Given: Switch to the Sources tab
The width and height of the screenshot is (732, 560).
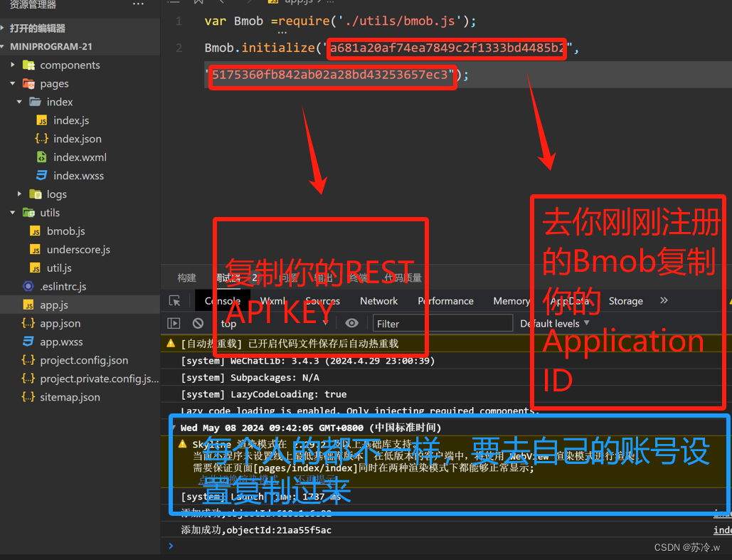Looking at the screenshot, I should 322,301.
